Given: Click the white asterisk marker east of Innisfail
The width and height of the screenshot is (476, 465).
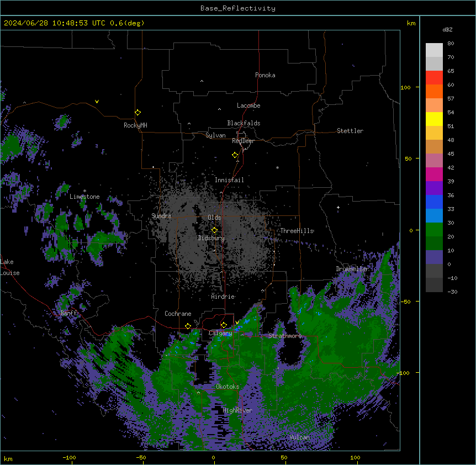Looking at the screenshot, I should 277,167.
